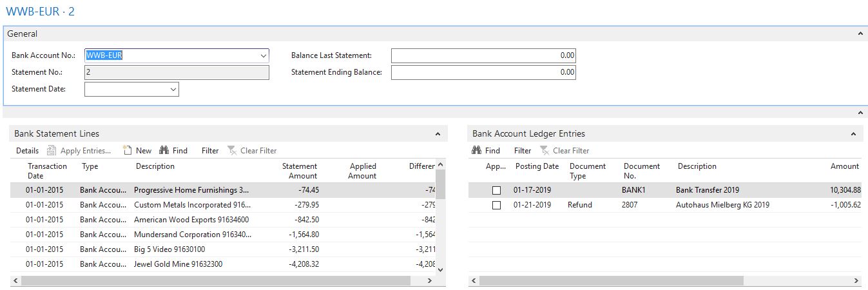Open Details menu in Bank Statement Lines
The width and height of the screenshot is (868, 290).
click(27, 151)
